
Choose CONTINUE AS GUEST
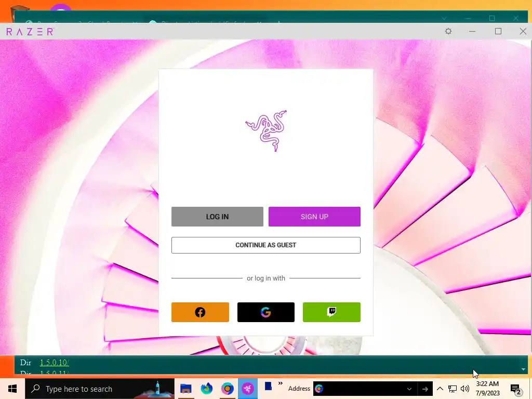[x=265, y=245]
